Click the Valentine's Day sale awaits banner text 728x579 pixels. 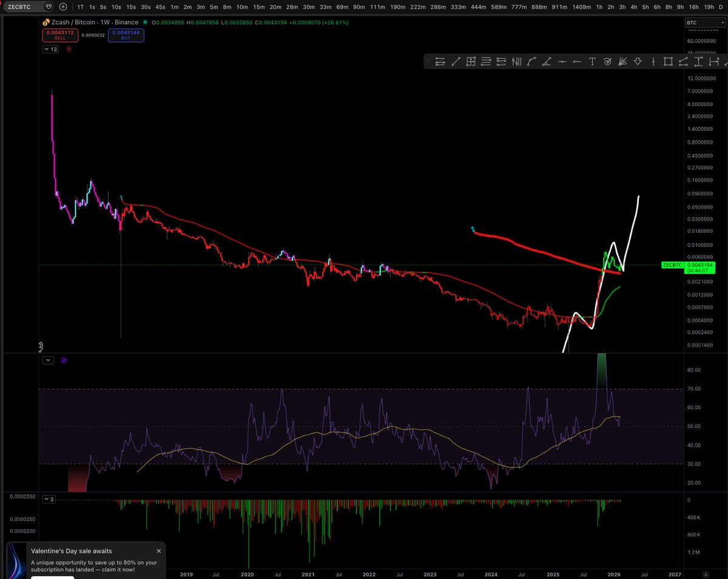point(72,551)
